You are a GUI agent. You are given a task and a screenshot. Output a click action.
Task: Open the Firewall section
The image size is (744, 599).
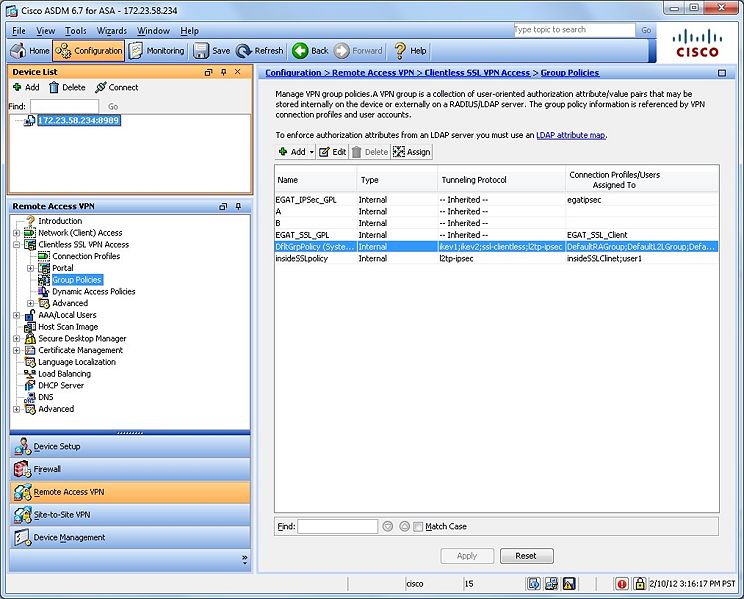(130, 469)
